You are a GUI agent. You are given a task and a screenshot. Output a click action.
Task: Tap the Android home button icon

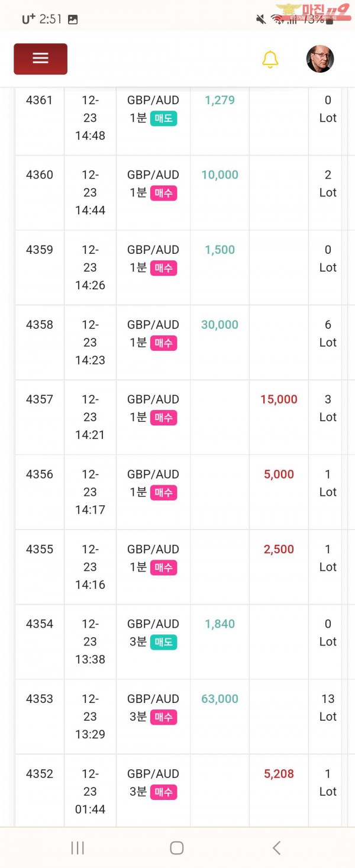[176, 848]
